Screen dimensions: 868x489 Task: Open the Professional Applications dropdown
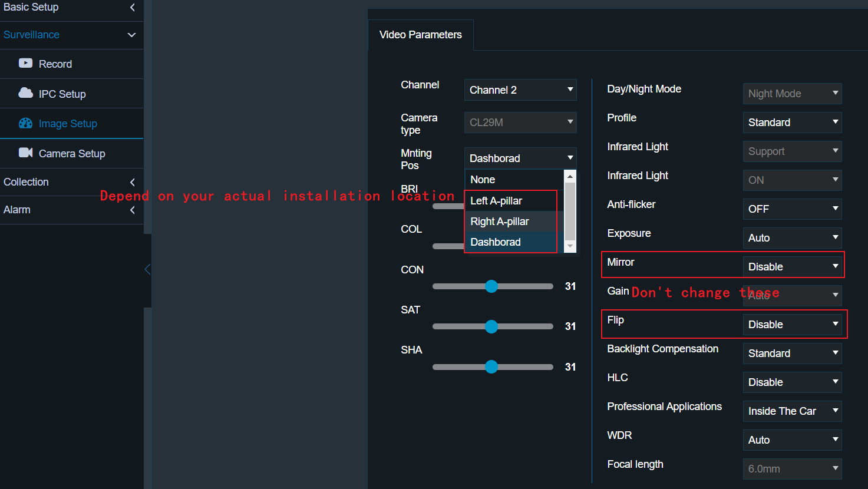[792, 411]
